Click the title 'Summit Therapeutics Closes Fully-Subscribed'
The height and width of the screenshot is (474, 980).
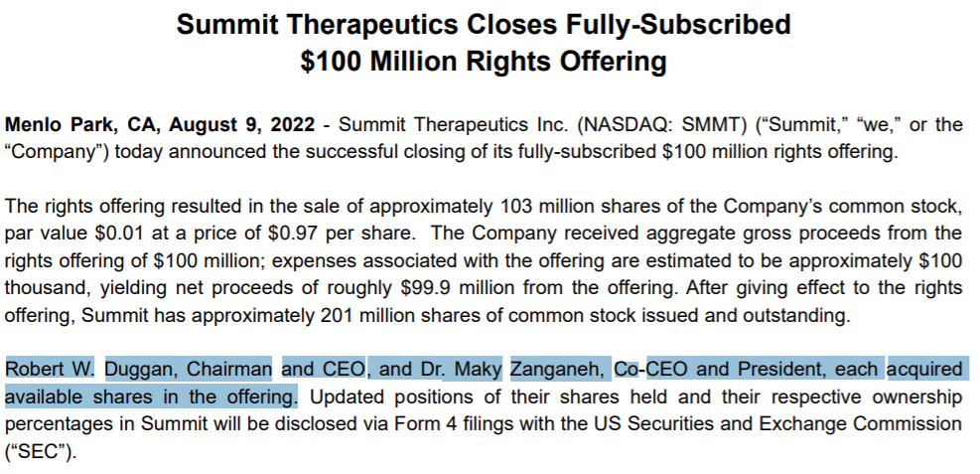click(x=484, y=25)
